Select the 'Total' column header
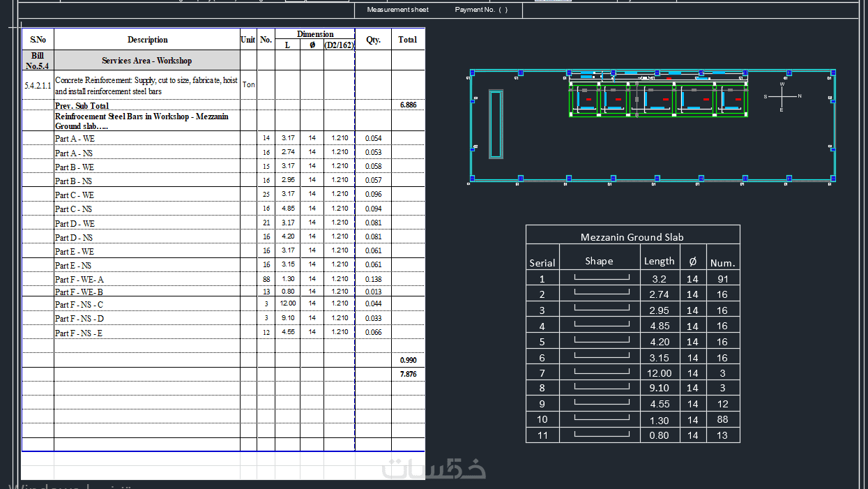Image resolution: width=868 pixels, height=489 pixels. (408, 40)
